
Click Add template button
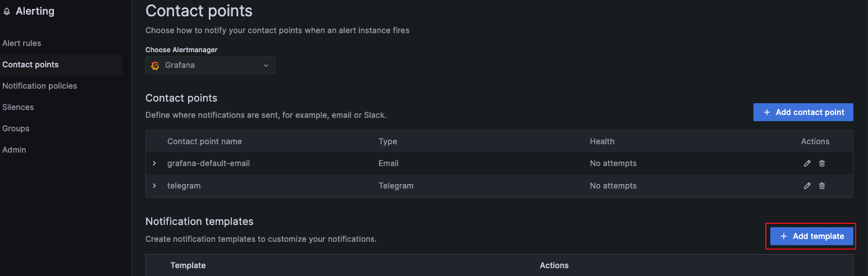(x=811, y=236)
